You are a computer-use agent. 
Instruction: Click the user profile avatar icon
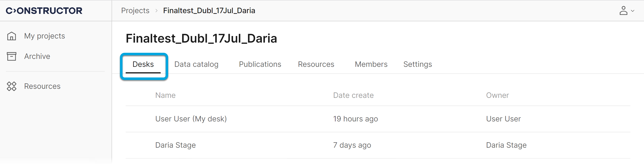point(623,11)
